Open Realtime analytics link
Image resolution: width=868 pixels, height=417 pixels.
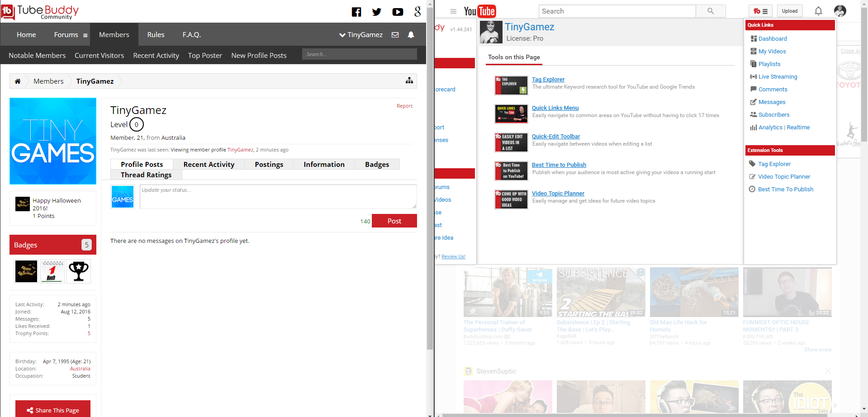click(798, 128)
